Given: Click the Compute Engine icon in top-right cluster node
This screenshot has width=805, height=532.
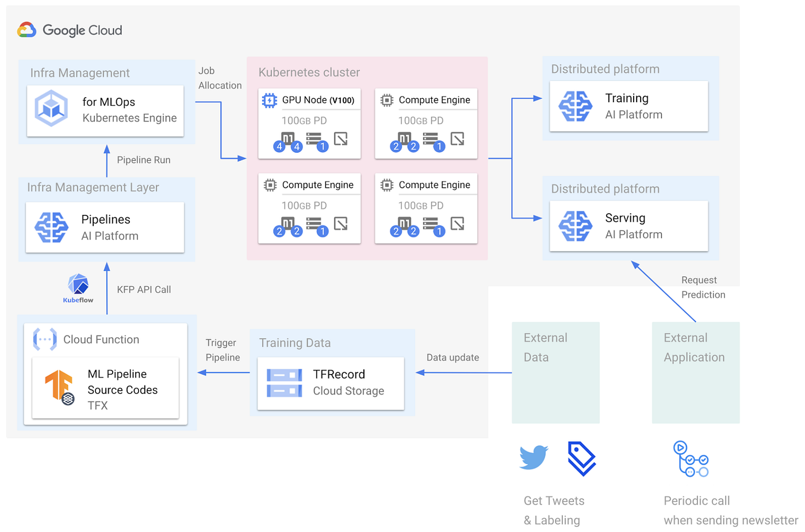Looking at the screenshot, I should point(387,99).
